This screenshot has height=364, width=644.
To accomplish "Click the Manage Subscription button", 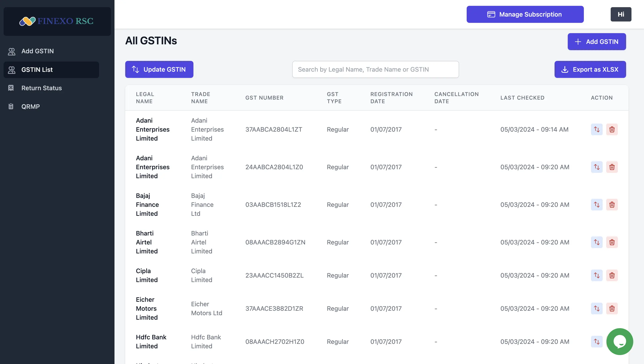I will 525,14.
